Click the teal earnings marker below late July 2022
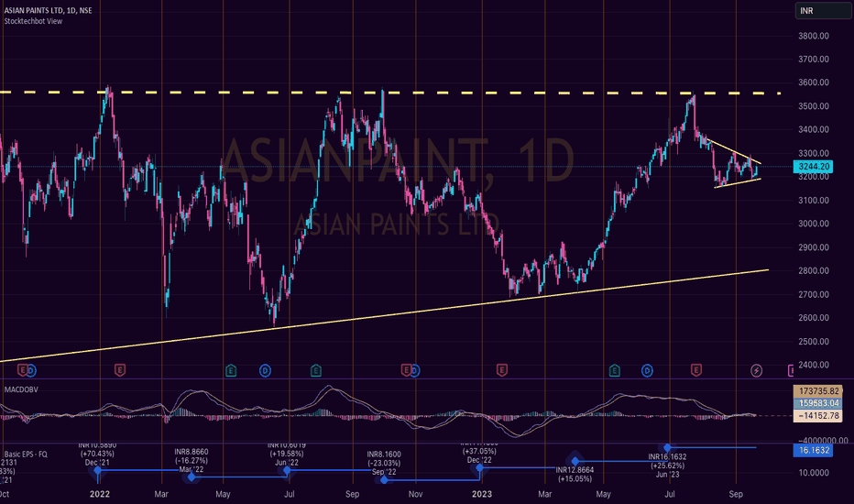The width and height of the screenshot is (854, 504). pos(316,371)
